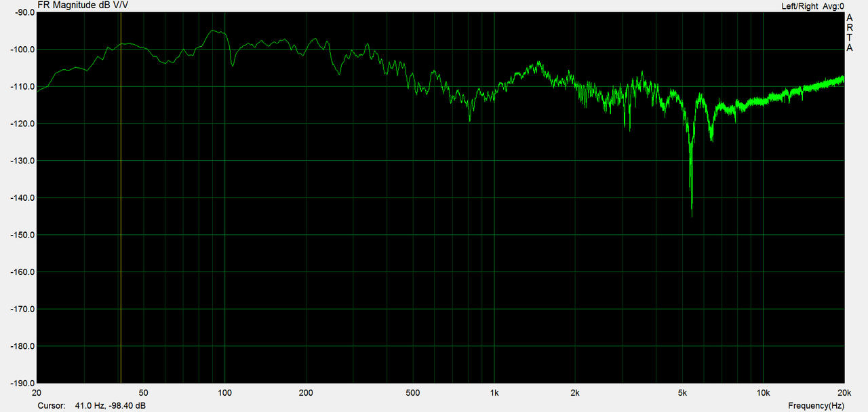Click the 20 Hz frequency axis label
This screenshot has width=868, height=412.
[x=37, y=393]
